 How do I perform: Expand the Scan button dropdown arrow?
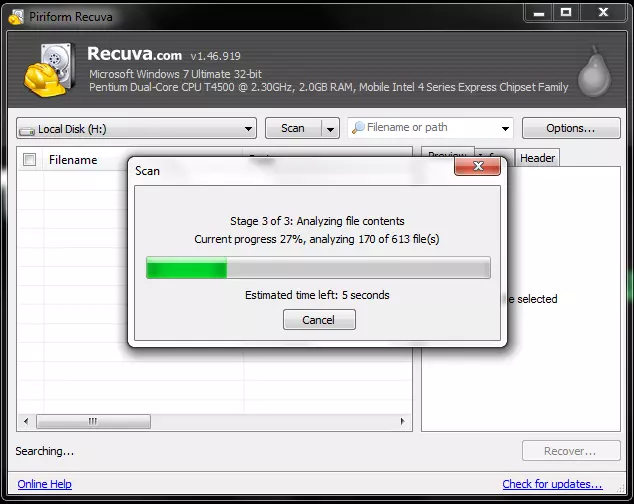coord(330,129)
